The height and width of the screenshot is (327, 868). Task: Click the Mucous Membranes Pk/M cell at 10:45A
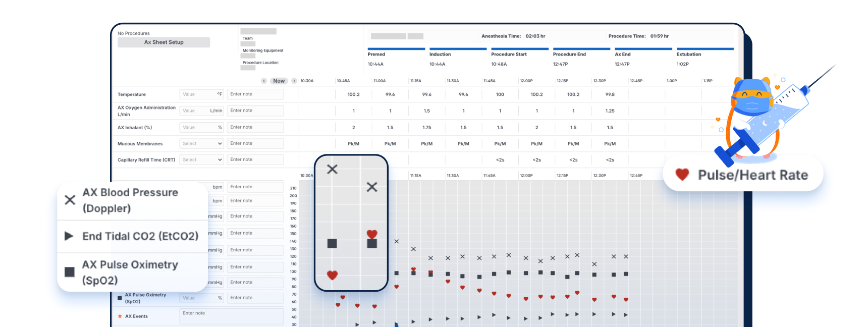354,144
